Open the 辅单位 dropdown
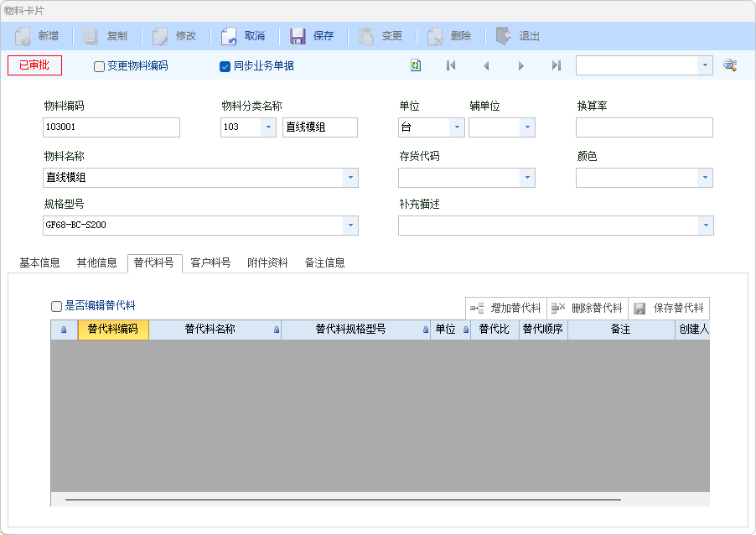The height and width of the screenshot is (535, 756). pyautogui.click(x=527, y=127)
